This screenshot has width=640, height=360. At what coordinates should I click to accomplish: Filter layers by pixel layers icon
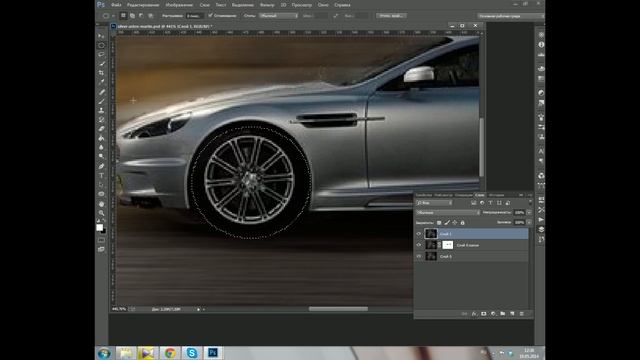point(473,203)
